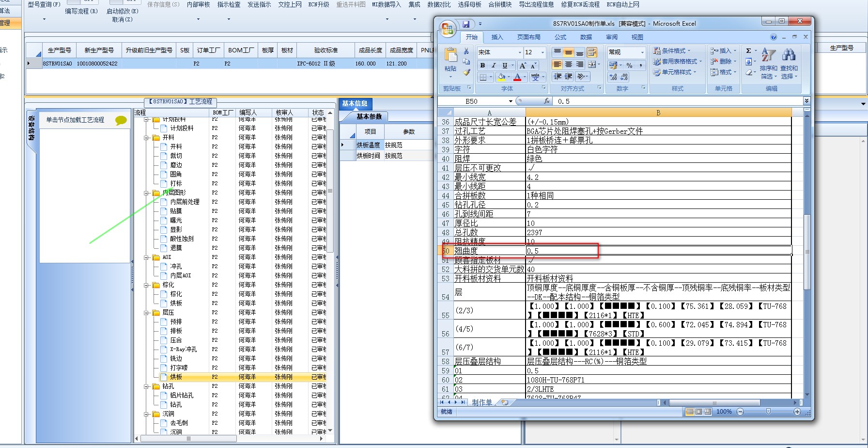Align text left in the cell
Viewport: 868px width, 448px height.
pos(558,64)
